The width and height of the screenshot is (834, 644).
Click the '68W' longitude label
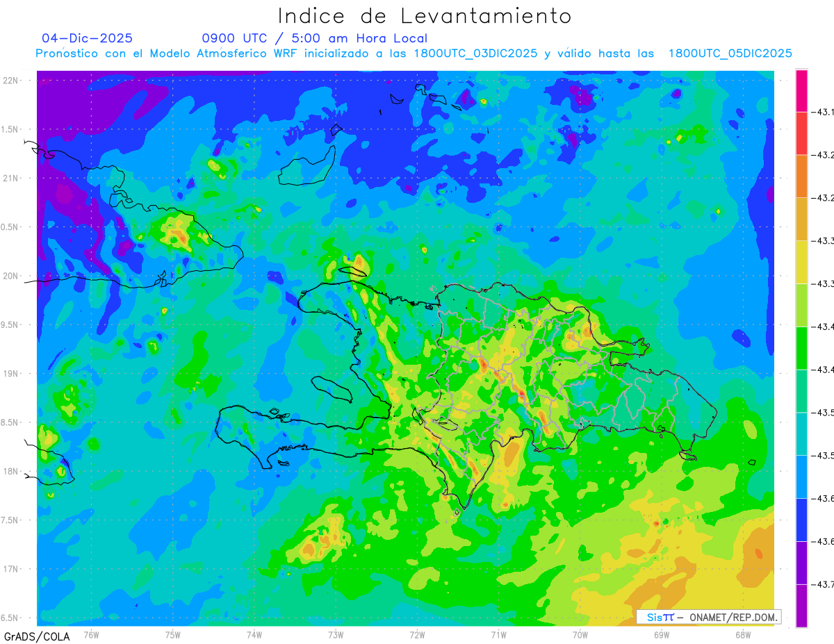pos(743,634)
